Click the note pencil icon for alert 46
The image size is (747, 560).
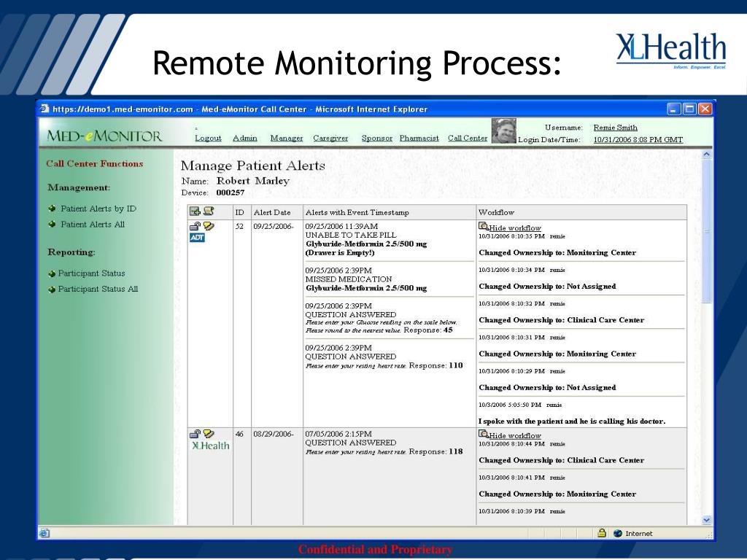[x=209, y=434]
